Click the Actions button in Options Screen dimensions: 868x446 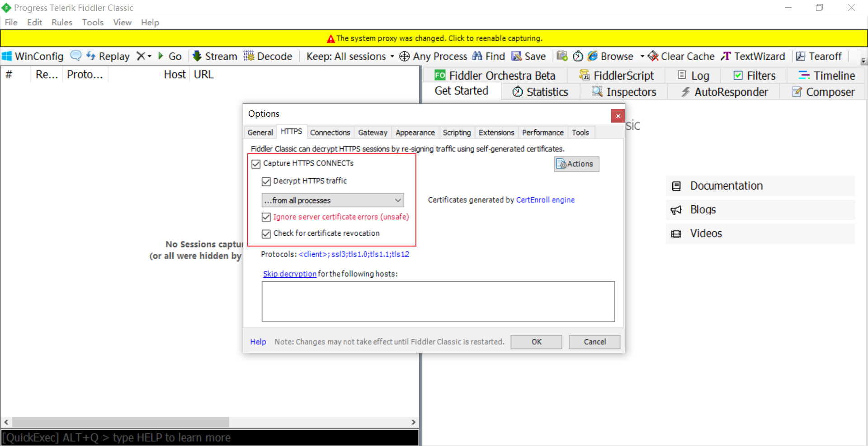[x=576, y=164]
